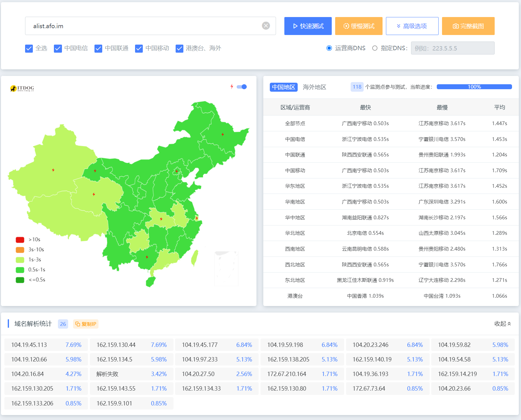Viewport: 521px width, 420px height.
Task: Click IP entry 172.67.210.164
Action: click(302, 374)
